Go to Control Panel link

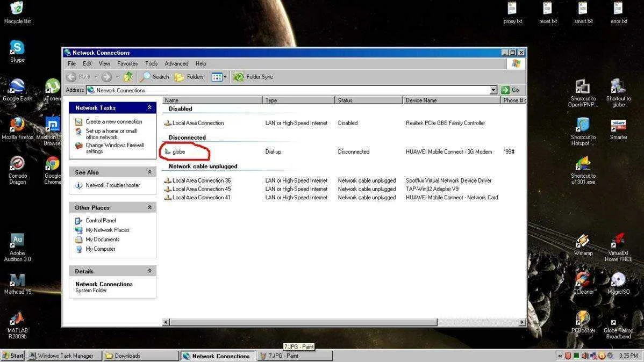tap(101, 220)
